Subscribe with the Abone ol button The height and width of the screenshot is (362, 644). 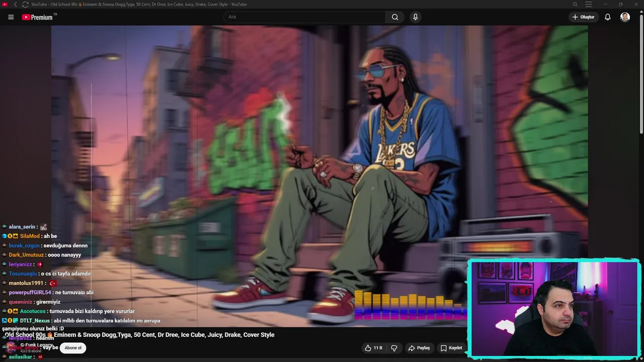click(x=73, y=348)
